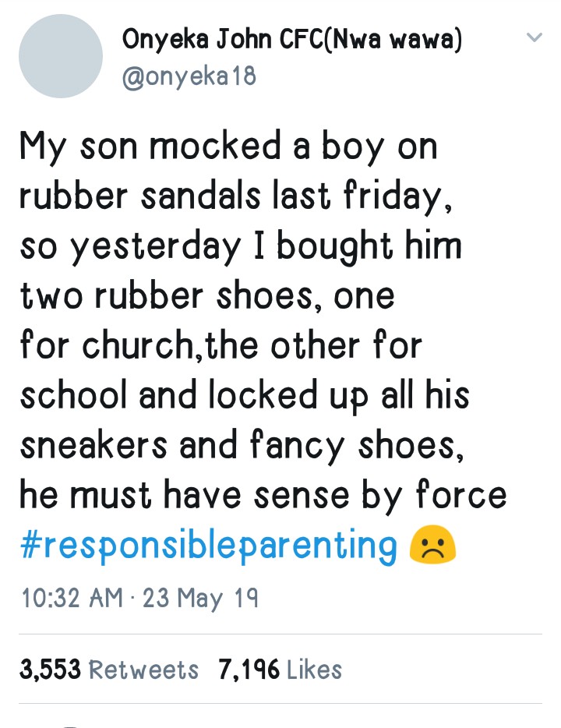Viewport: 561px width, 728px height.
Task: View the 3,553 retweet count number
Action: pos(50,670)
